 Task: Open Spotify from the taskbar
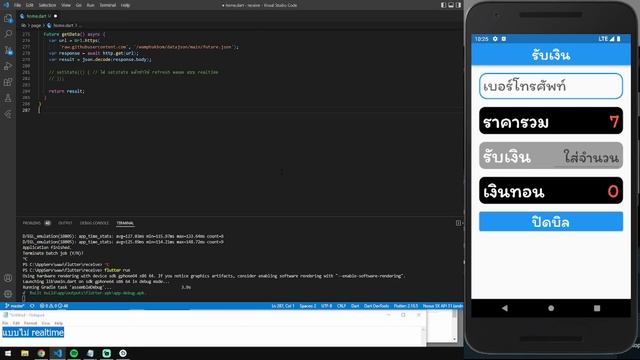pos(74,353)
